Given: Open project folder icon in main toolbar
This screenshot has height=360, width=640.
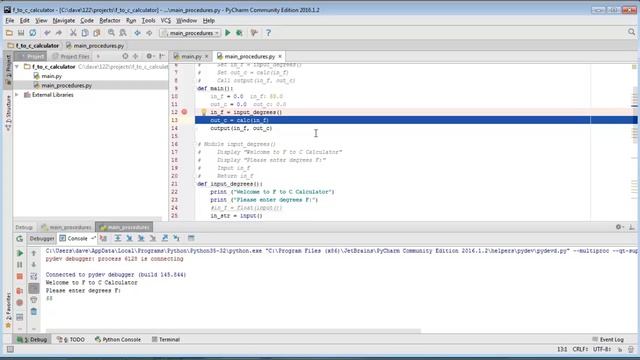Looking at the screenshot, I should [x=9, y=33].
